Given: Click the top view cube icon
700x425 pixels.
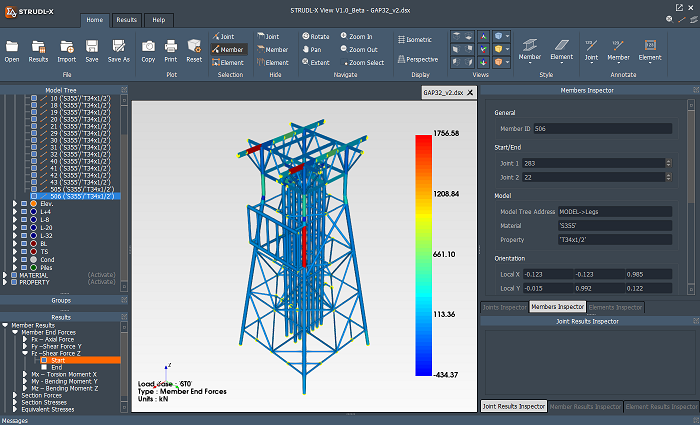Looking at the screenshot, I should click(456, 36).
